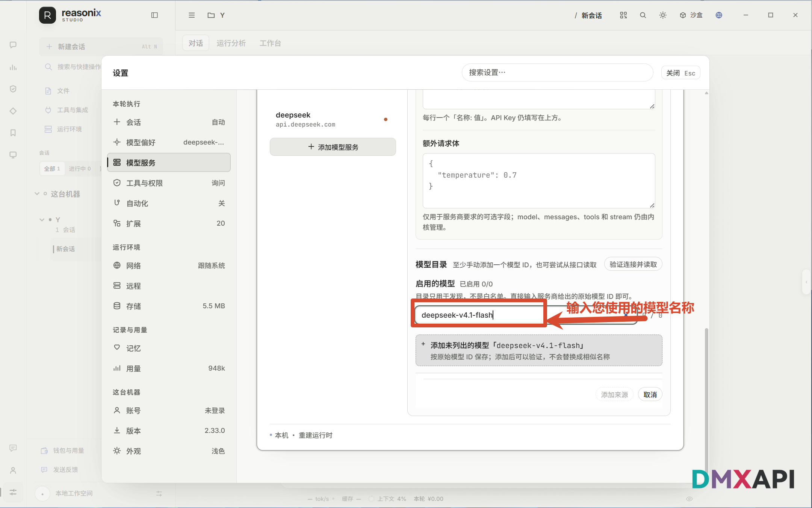The height and width of the screenshot is (508, 812).
Task: Focus the 搜索设置 search field
Action: pos(558,72)
